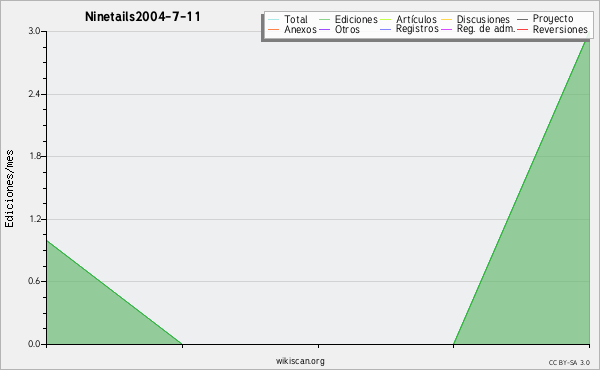Click the y-axis value '1.2'
The image size is (600, 370).
click(34, 219)
